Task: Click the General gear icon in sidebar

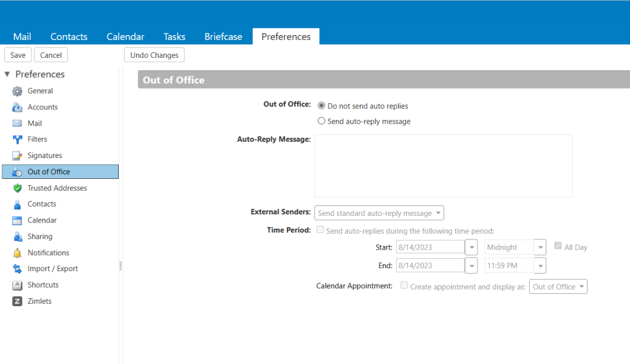Action: (x=17, y=91)
